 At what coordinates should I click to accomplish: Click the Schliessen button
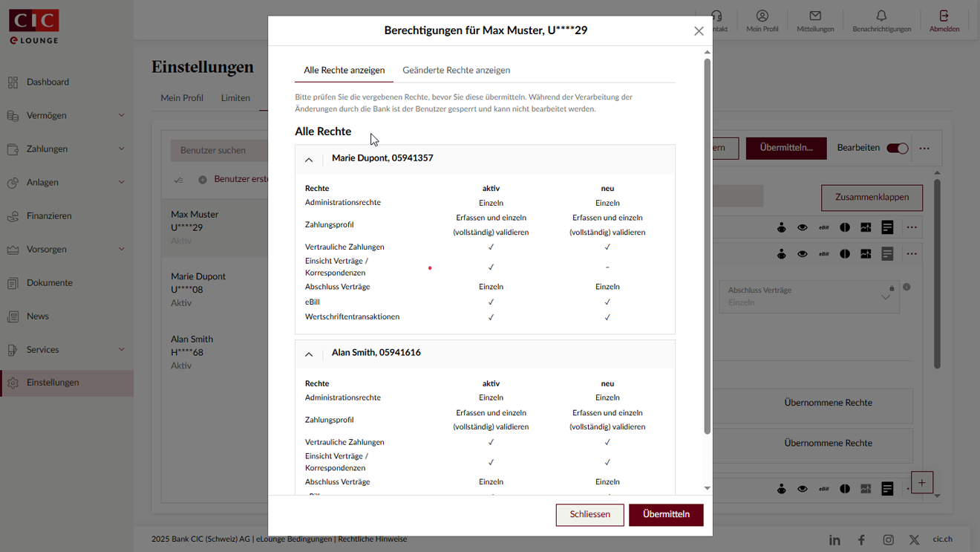(589, 514)
